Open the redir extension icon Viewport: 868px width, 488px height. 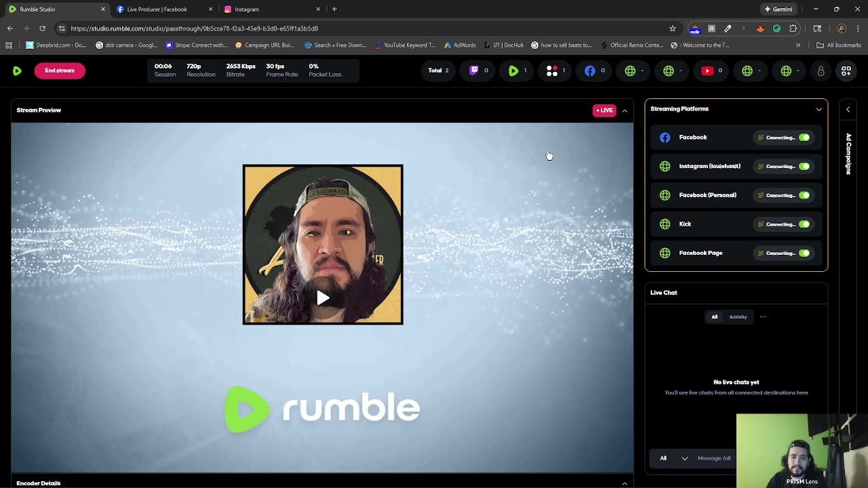694,28
